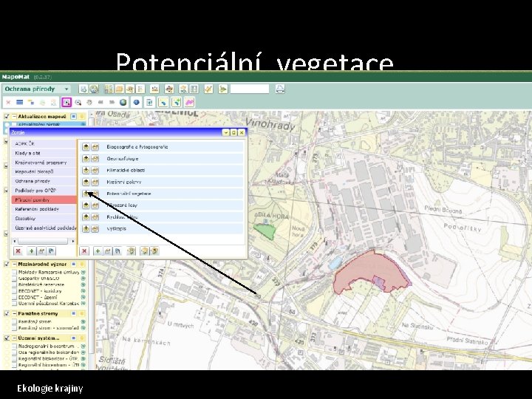Click the red X icon in second toolbar row
This screenshot has height=399, width=532.
[8, 102]
